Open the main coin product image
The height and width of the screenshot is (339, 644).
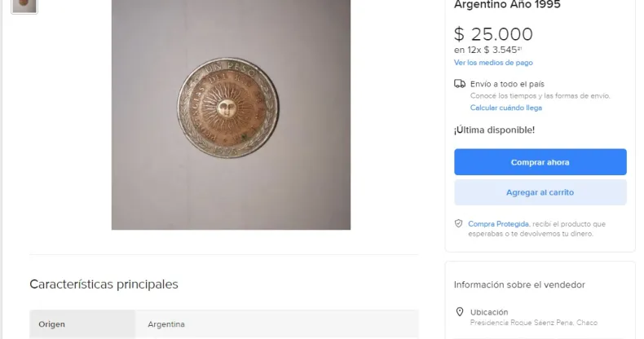point(231,115)
